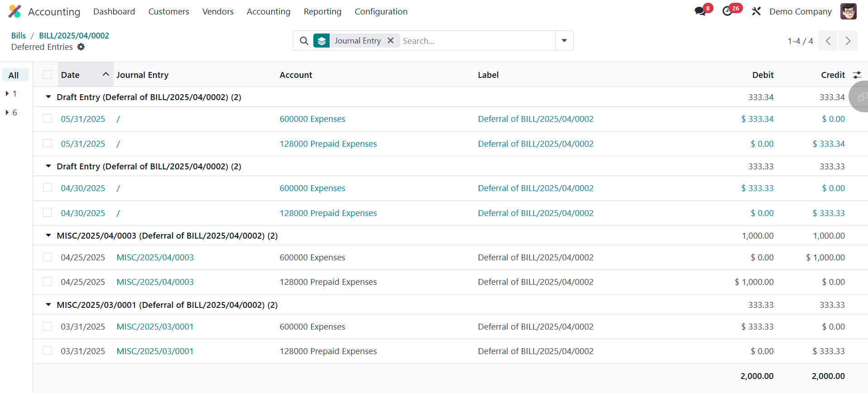Select the 03/31/2025 Prepaid Expenses row checkbox
The image size is (868, 393).
[x=48, y=351]
